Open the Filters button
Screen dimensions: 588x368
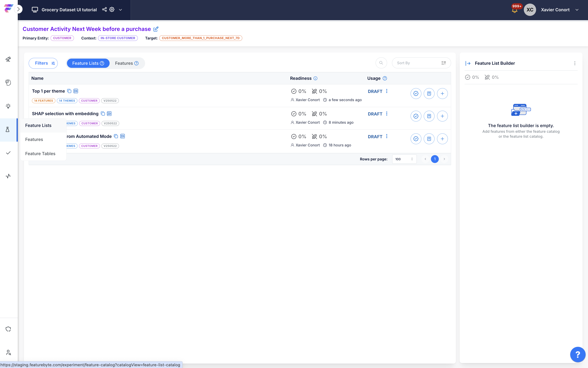point(43,63)
